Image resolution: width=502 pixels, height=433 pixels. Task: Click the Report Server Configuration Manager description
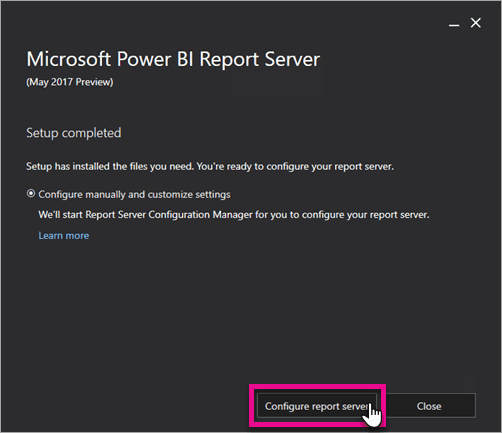[234, 215]
